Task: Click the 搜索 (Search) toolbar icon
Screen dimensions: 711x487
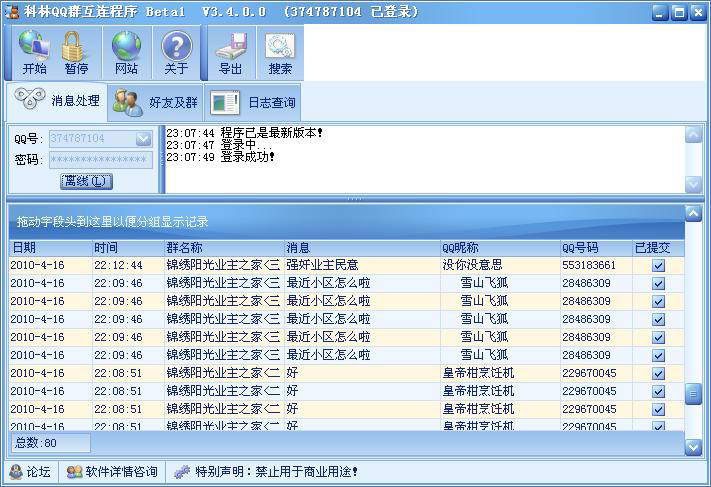Action: coord(280,53)
